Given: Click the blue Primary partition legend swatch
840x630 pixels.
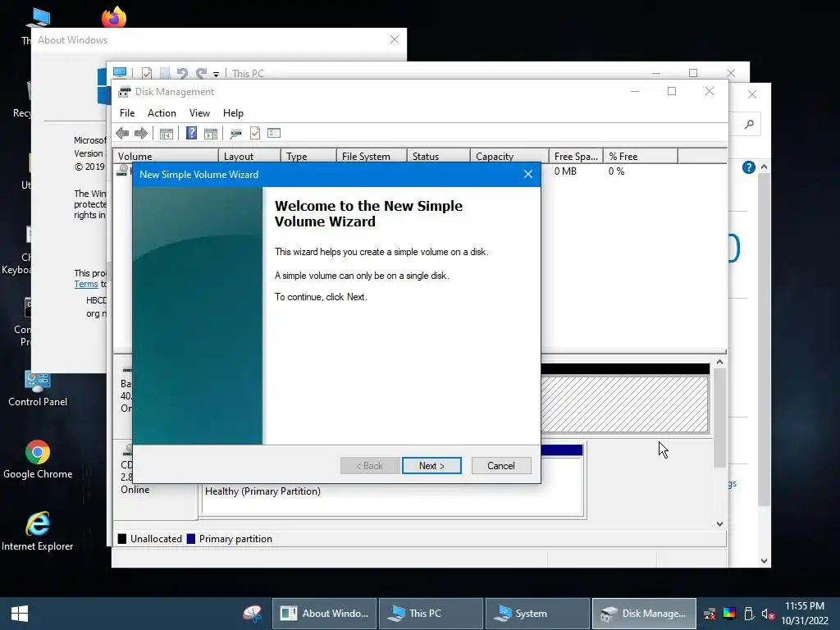Looking at the screenshot, I should pyautogui.click(x=190, y=538).
